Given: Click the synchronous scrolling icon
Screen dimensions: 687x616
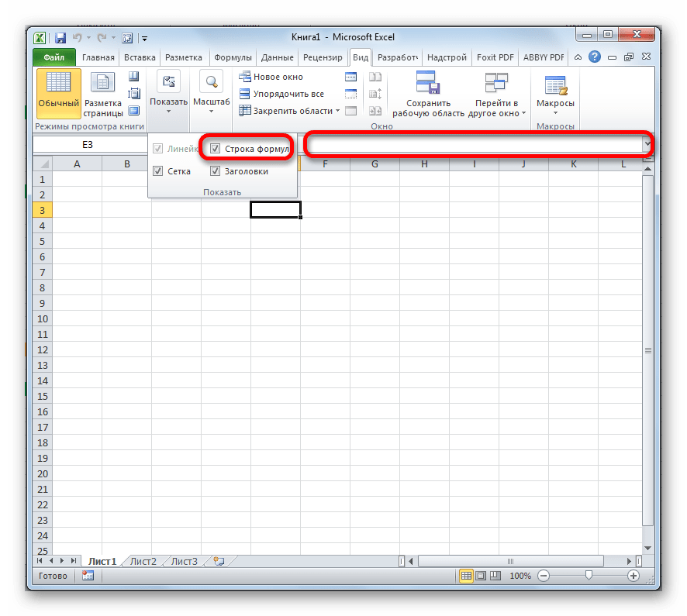Looking at the screenshot, I should tap(375, 94).
